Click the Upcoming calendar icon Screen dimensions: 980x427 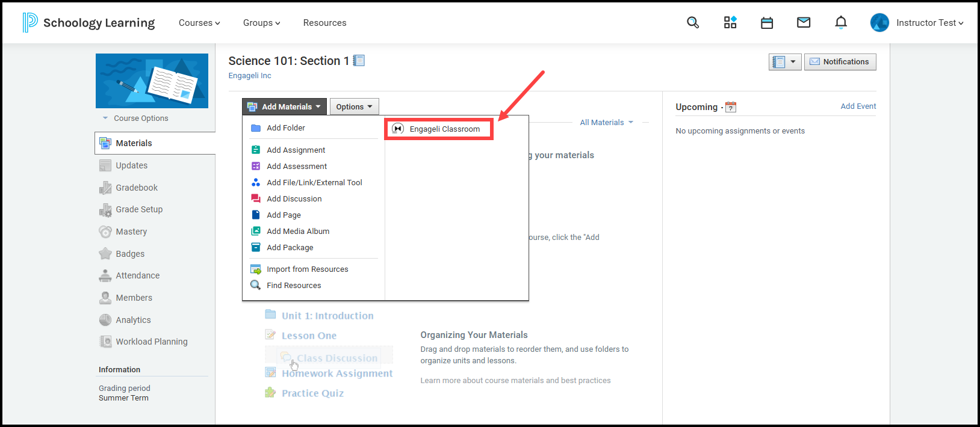[731, 107]
